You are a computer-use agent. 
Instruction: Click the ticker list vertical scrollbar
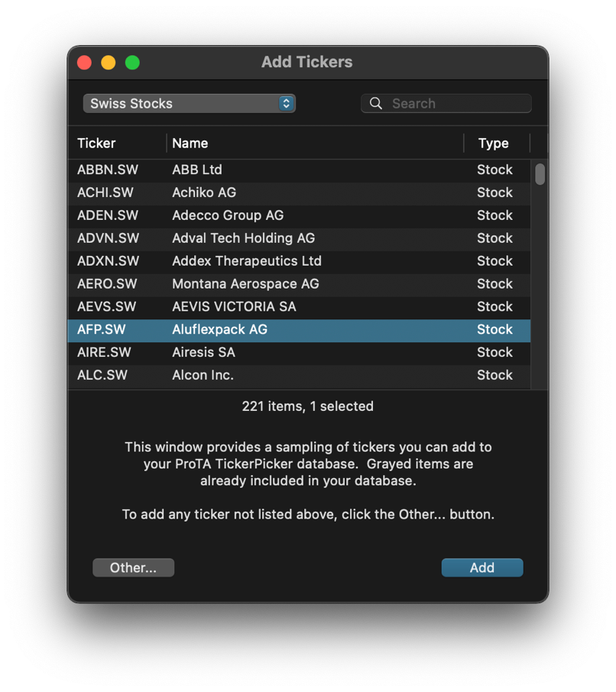540,275
